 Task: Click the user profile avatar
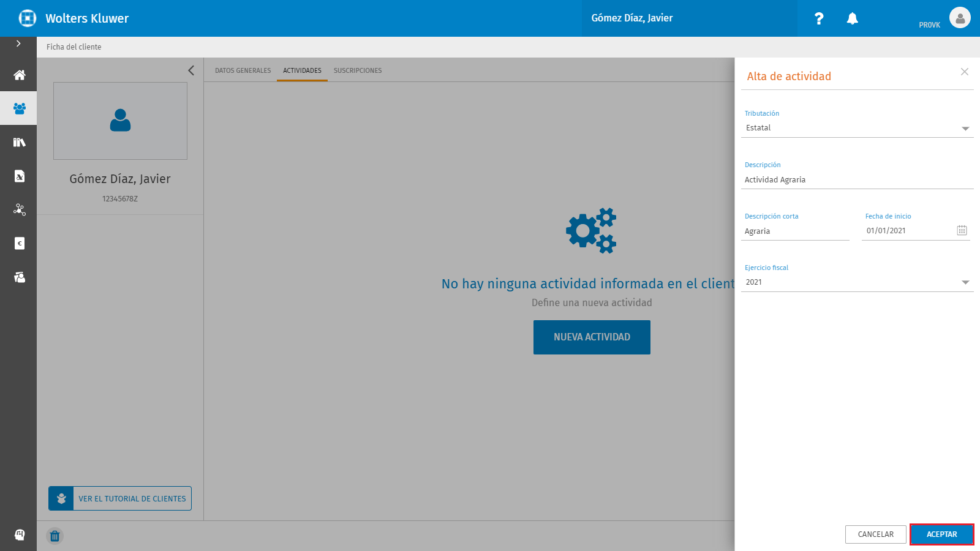[x=960, y=18]
